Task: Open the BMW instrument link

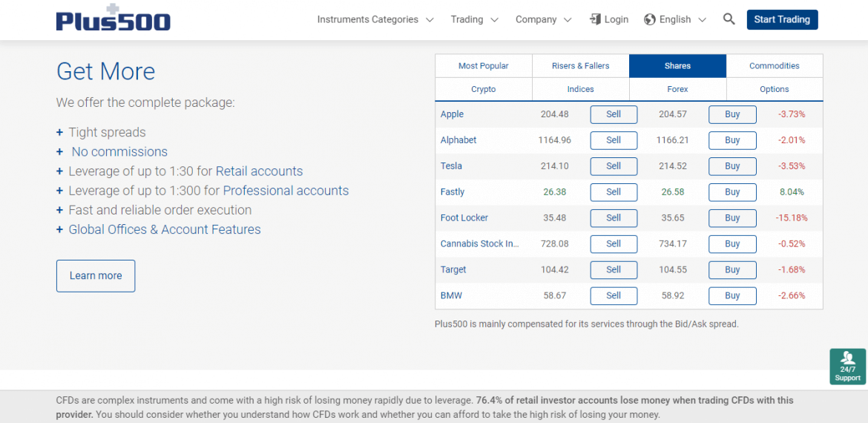Action: tap(451, 295)
